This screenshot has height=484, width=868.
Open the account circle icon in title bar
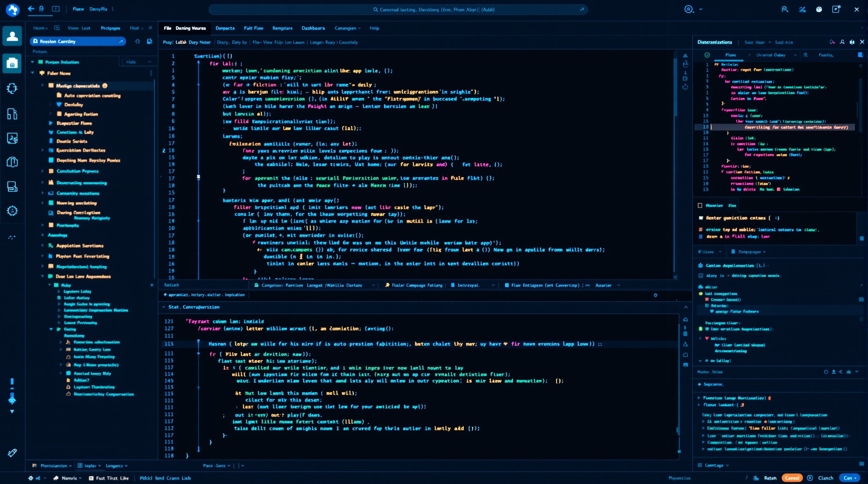(689, 9)
